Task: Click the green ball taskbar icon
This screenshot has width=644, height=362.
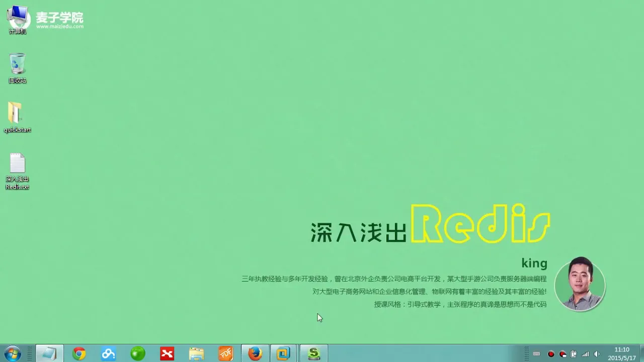Action: [x=137, y=353]
